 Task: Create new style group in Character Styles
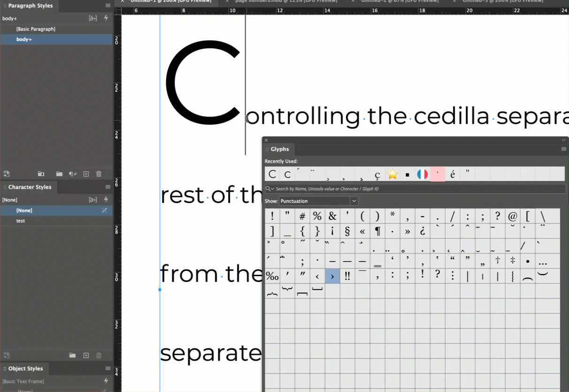[x=72, y=355]
